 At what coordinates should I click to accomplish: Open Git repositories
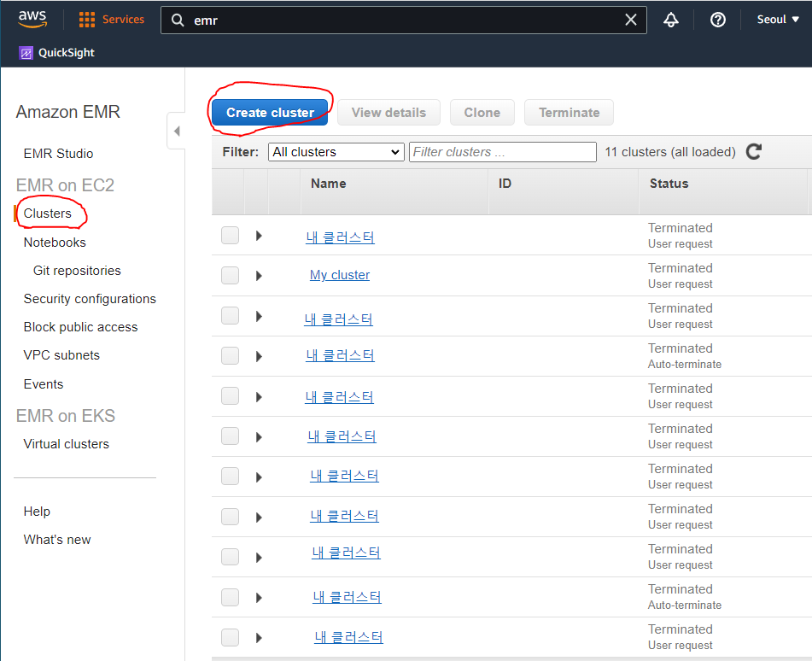coord(77,271)
